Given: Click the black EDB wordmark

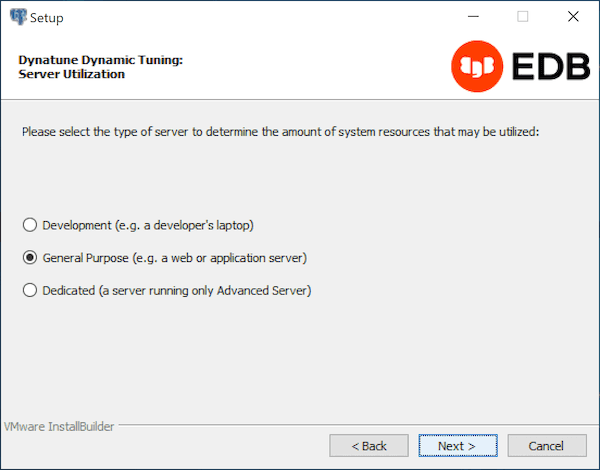Looking at the screenshot, I should point(548,68).
